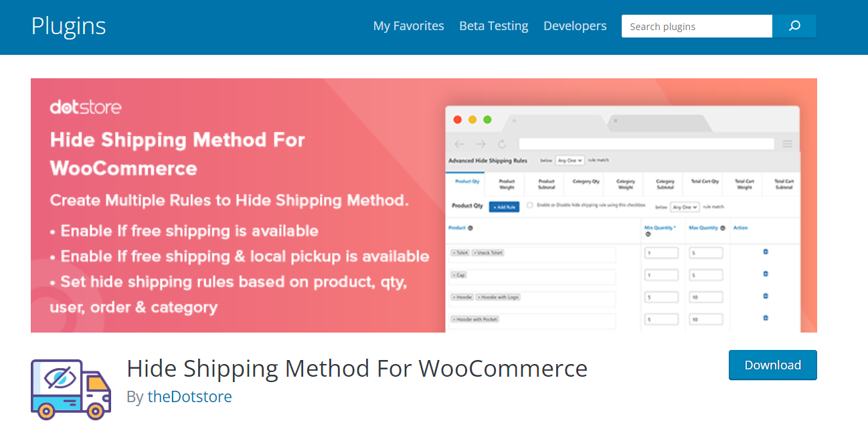This screenshot has height=447, width=868.
Task: Click "Enable If free shipping is available" bullet
Action: pos(184,231)
